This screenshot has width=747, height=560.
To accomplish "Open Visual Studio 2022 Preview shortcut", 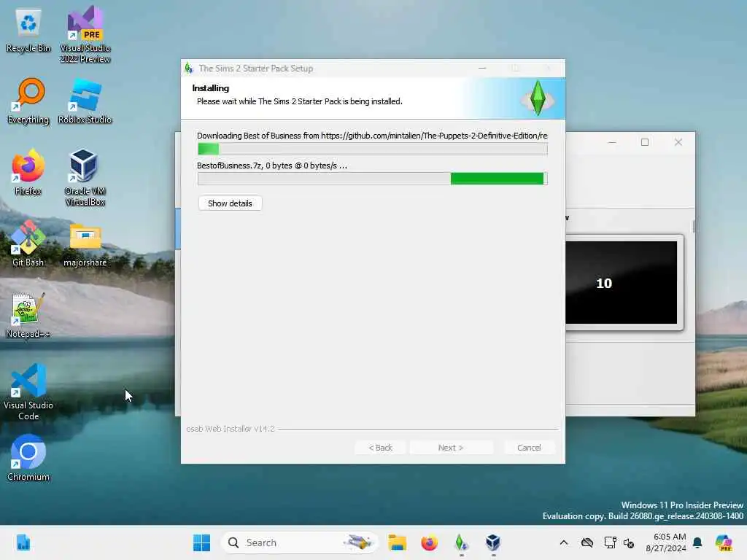I will [85, 34].
